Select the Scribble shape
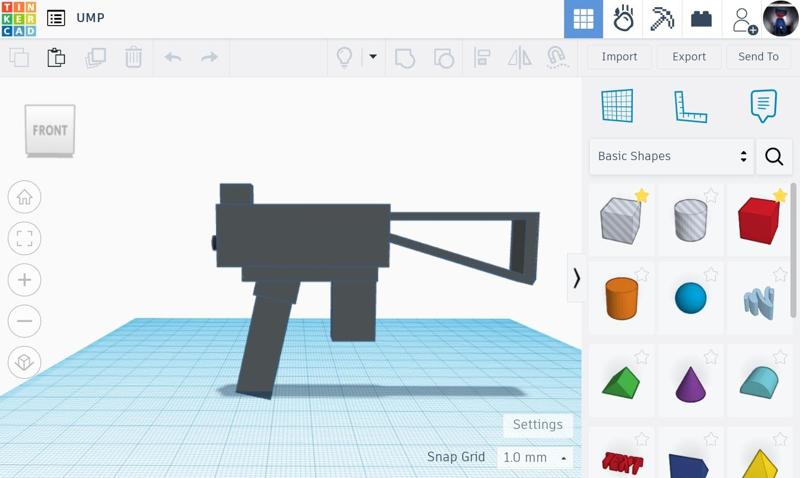The image size is (800, 478). (x=759, y=302)
